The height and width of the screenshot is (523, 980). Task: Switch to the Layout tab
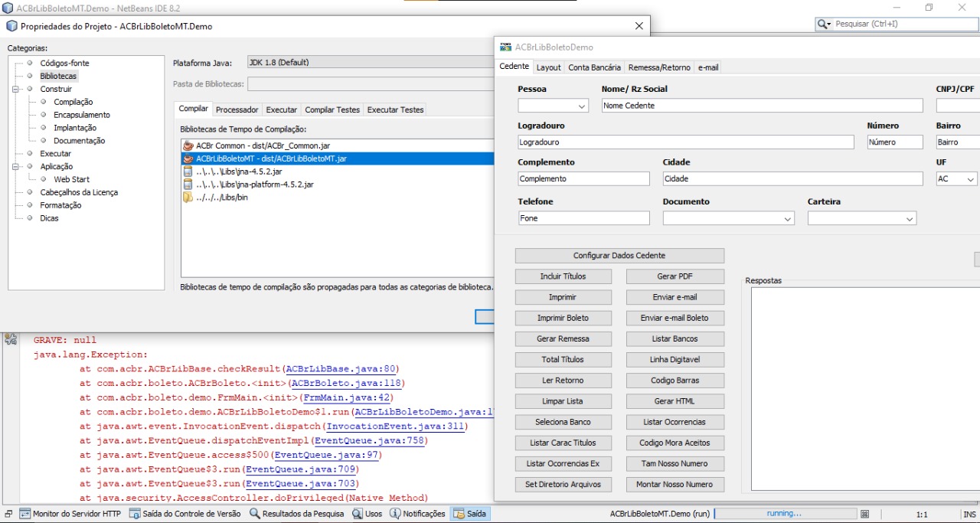pyautogui.click(x=548, y=67)
